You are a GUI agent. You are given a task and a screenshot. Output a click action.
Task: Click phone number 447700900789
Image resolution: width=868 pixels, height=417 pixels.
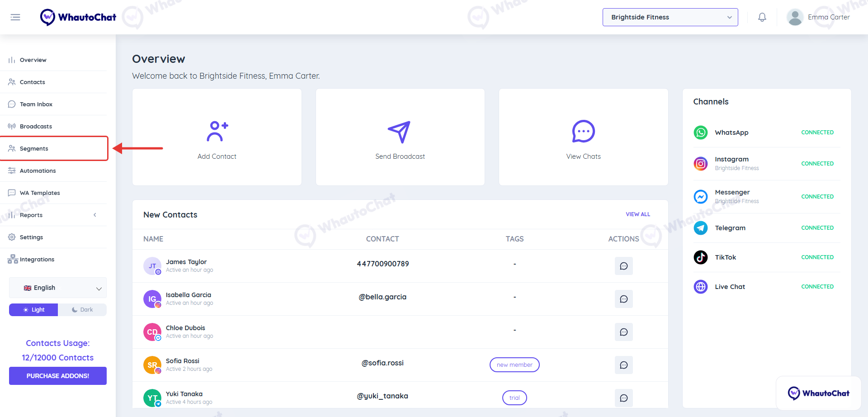(382, 264)
